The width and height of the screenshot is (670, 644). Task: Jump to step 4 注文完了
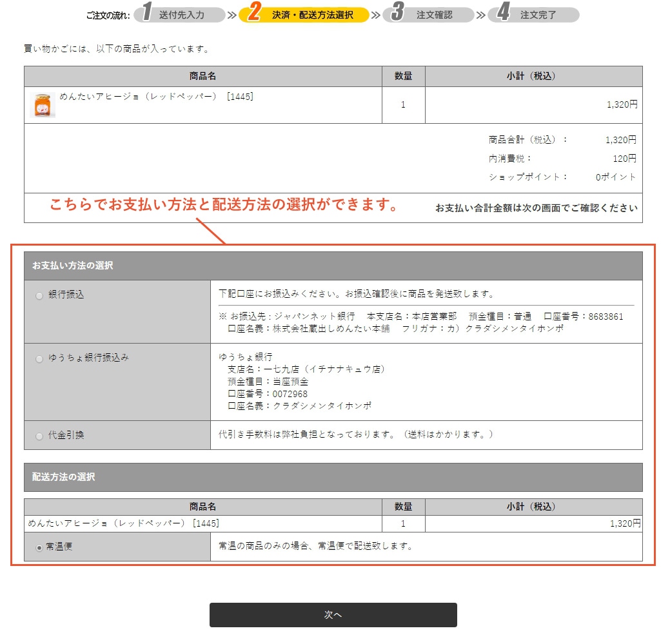(x=533, y=15)
